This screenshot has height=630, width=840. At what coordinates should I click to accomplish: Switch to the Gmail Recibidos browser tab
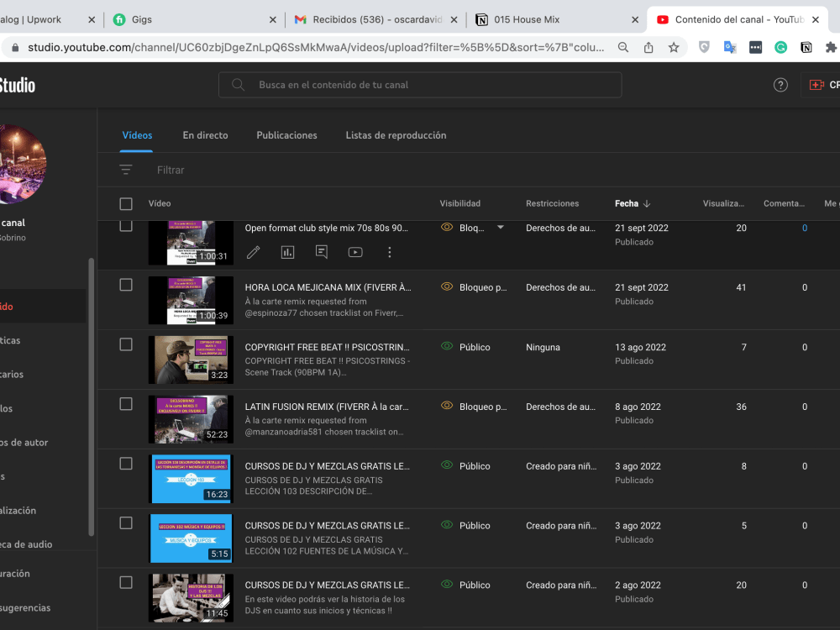coord(375,20)
